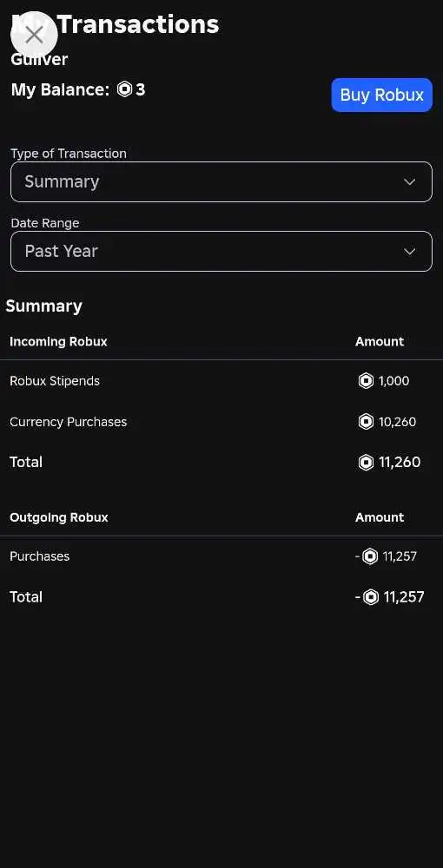Click the chevron in the Summary selector

tap(409, 182)
